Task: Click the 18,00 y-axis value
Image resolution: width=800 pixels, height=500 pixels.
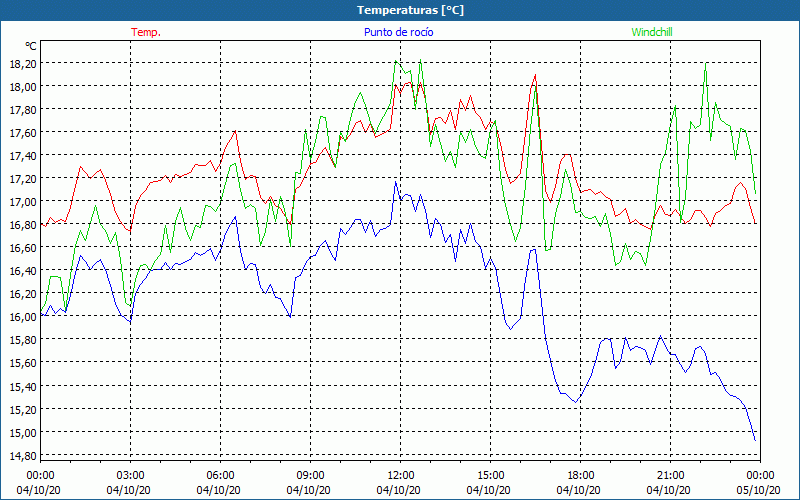Action: coord(23,86)
